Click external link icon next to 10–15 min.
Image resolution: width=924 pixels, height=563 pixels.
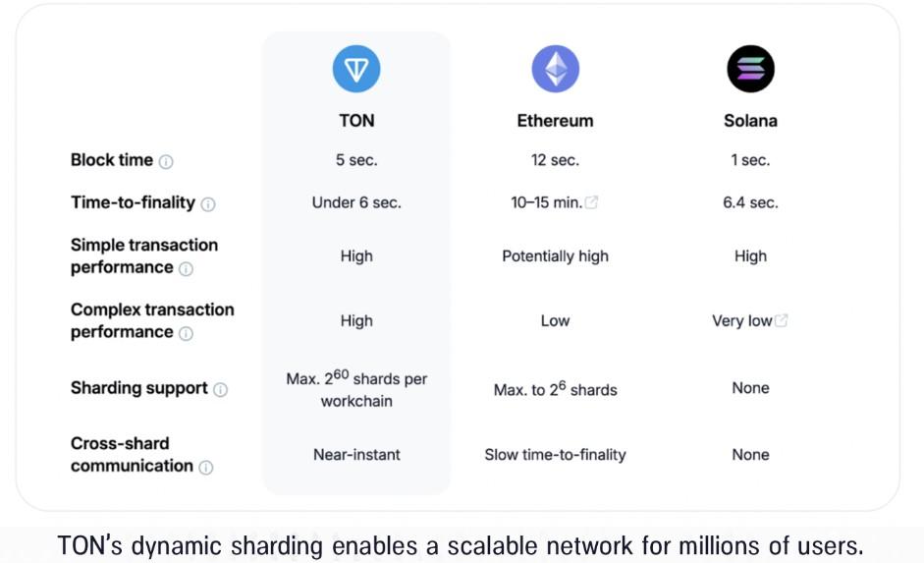pos(592,202)
